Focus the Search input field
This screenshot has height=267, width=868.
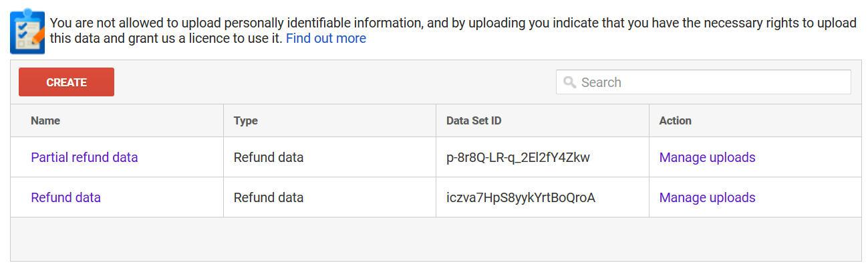point(704,82)
